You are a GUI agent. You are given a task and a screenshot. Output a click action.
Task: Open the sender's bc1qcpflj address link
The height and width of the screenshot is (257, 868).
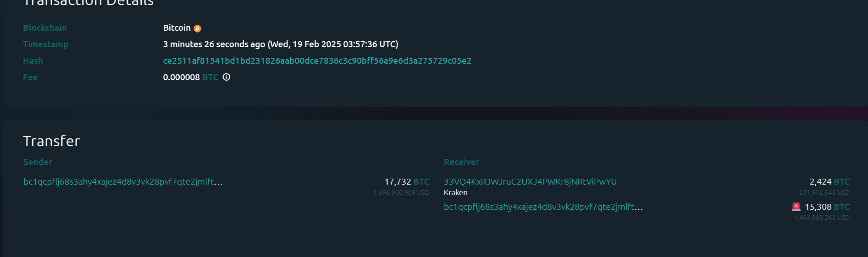click(123, 182)
